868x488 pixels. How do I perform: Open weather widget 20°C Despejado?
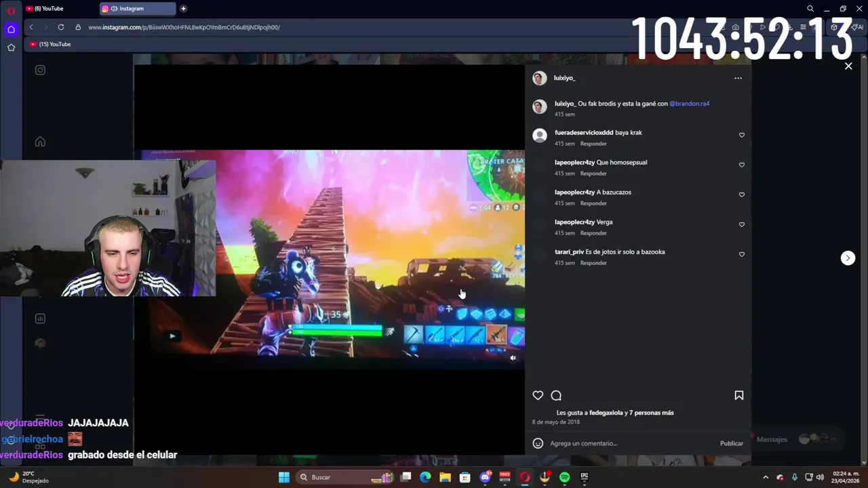coord(27,477)
